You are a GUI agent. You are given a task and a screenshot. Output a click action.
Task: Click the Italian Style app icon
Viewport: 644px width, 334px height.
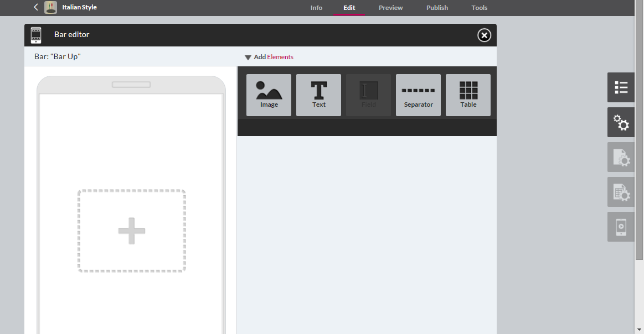(50, 7)
